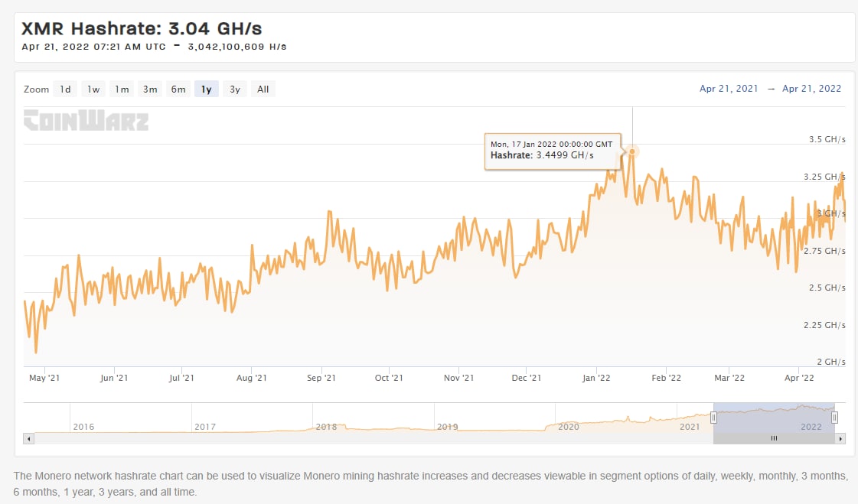
Task: Set zoom range to 1w
Action: (93, 89)
